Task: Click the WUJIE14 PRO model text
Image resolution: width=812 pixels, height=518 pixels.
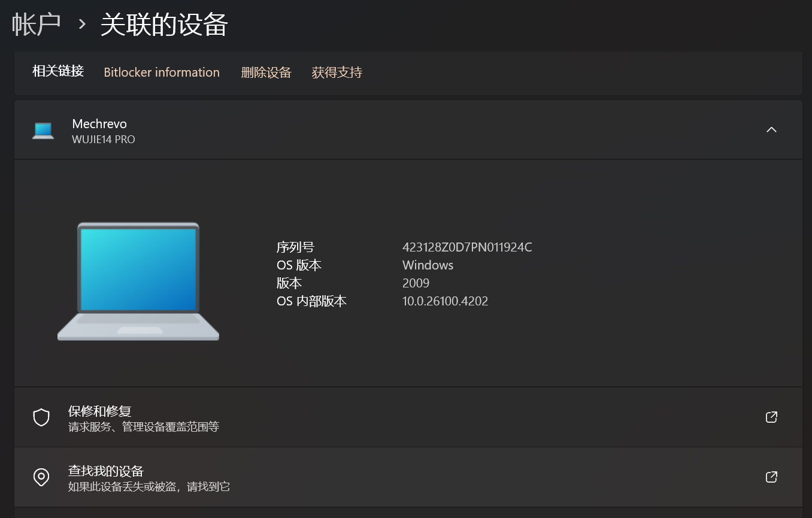Action: (104, 140)
